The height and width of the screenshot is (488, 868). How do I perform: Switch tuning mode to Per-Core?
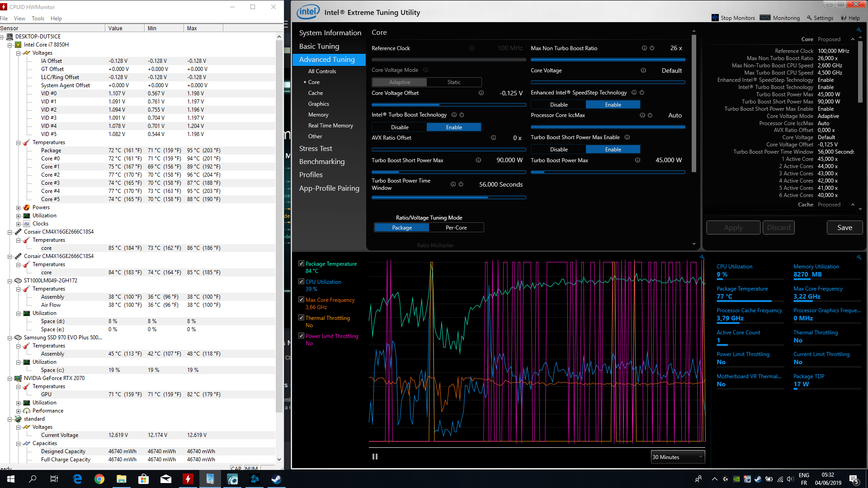(456, 227)
